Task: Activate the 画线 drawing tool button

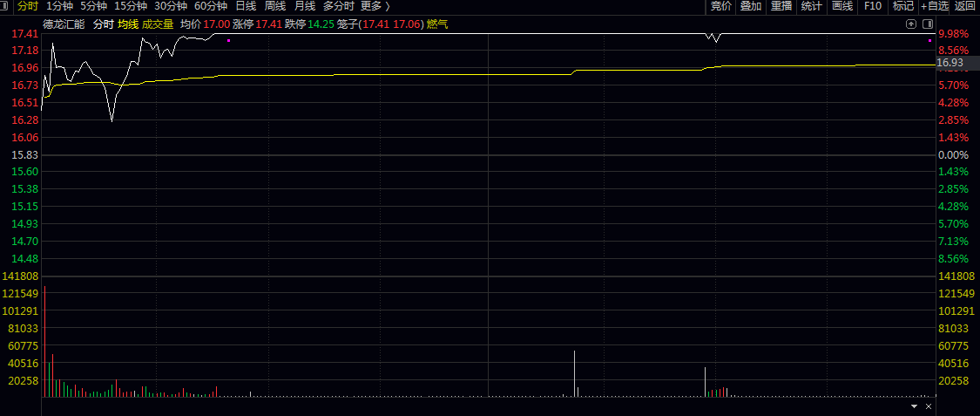Action: [x=841, y=6]
